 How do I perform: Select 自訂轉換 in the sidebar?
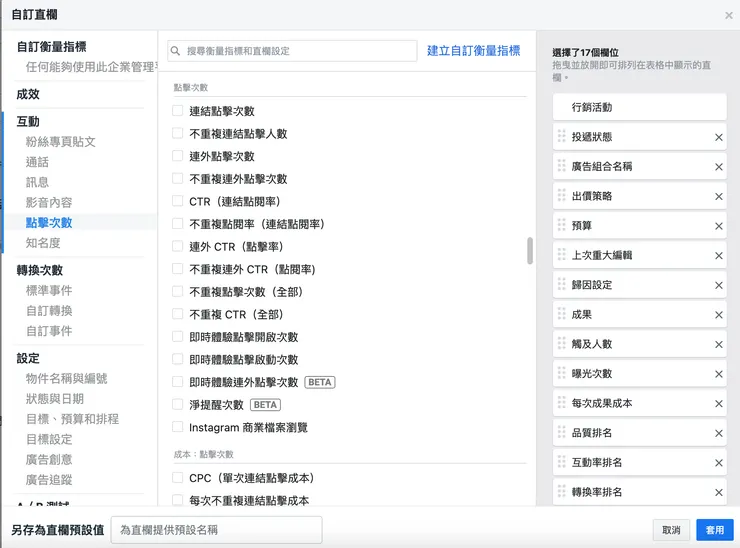point(49,311)
